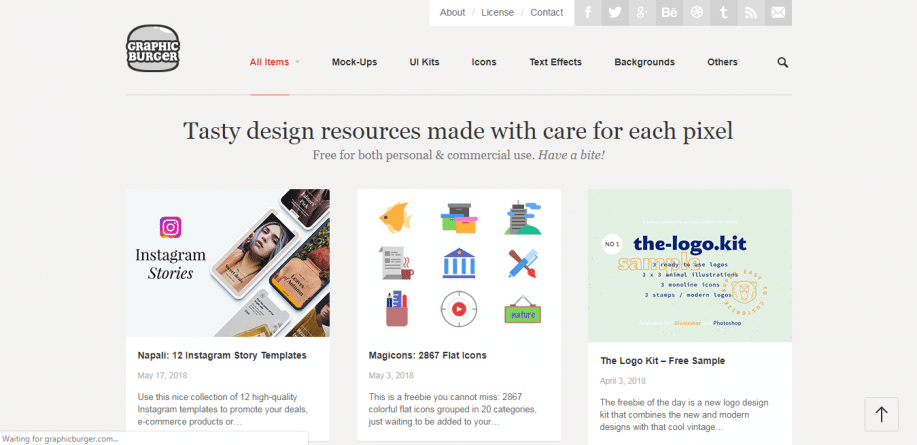Click the search magnifier icon
917x445 pixels.
[782, 62]
